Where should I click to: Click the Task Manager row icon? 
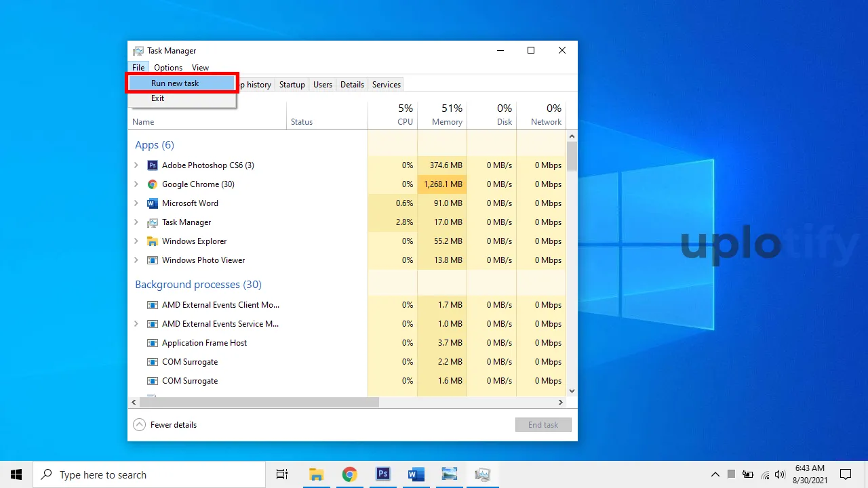tap(153, 222)
